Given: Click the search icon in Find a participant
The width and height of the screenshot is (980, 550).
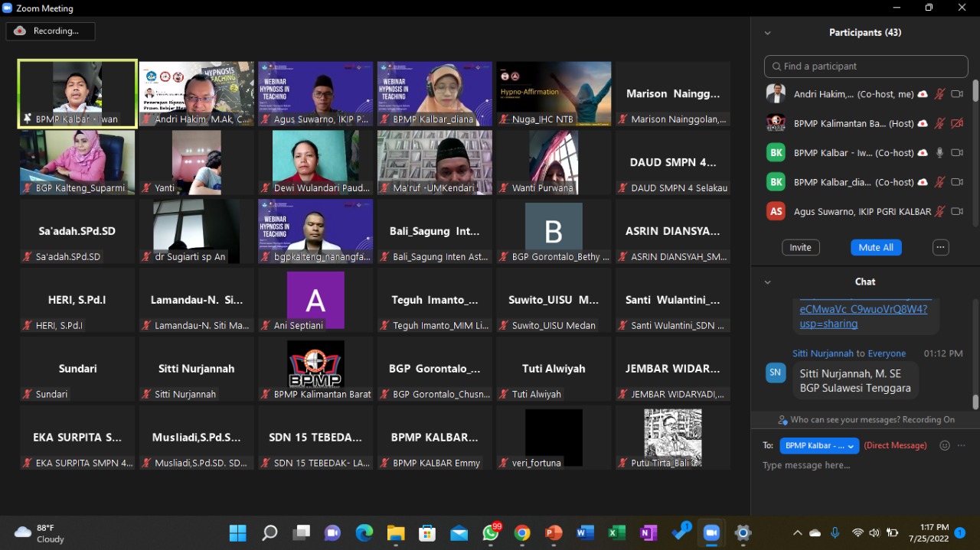Looking at the screenshot, I should (776, 67).
